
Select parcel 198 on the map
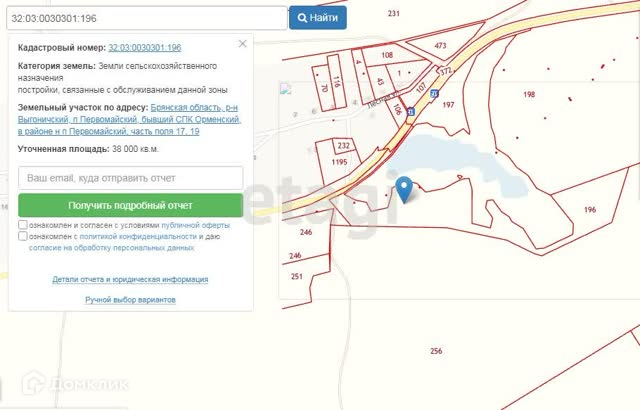click(x=529, y=94)
